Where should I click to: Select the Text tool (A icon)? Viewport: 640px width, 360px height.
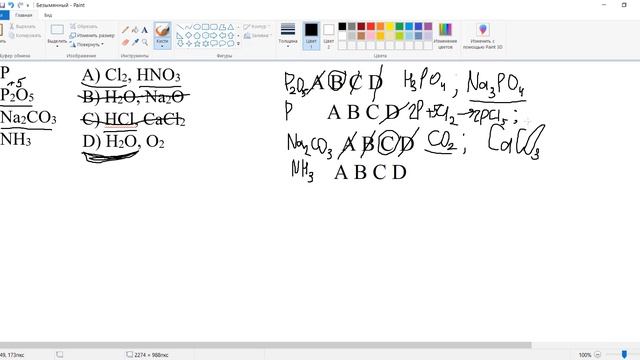pos(144,30)
